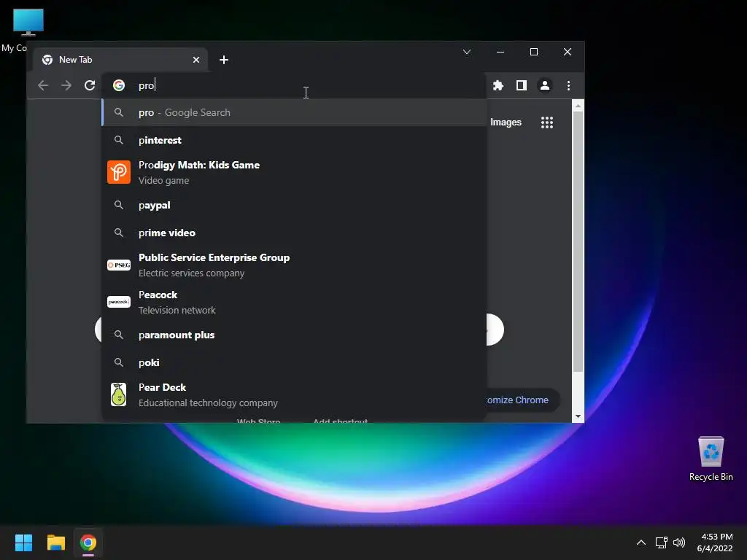Open the volume speaker tray icon
The height and width of the screenshot is (560, 747).
(x=679, y=542)
